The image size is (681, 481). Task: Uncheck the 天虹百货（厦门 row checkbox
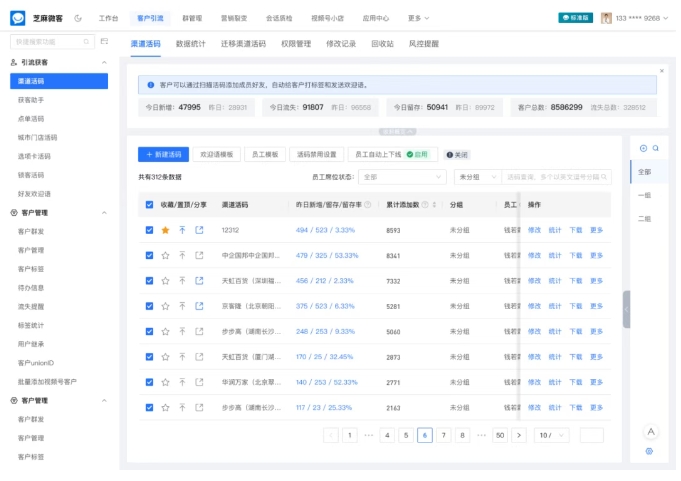pos(149,357)
